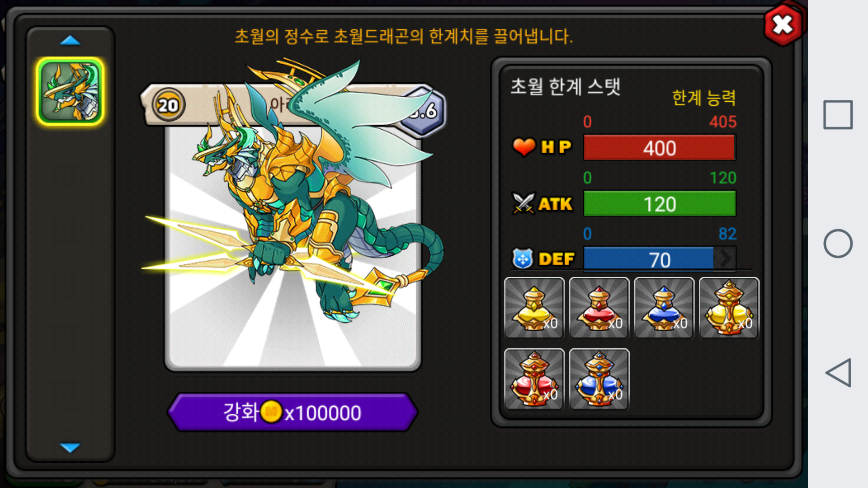Click the arrow at DEF bar end
The height and width of the screenshot is (488, 868).
click(x=725, y=258)
